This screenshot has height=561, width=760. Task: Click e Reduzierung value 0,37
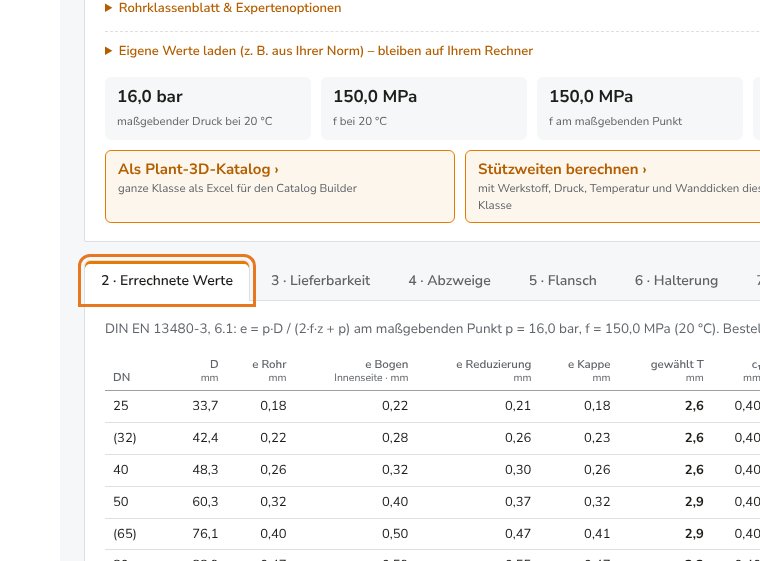point(518,501)
